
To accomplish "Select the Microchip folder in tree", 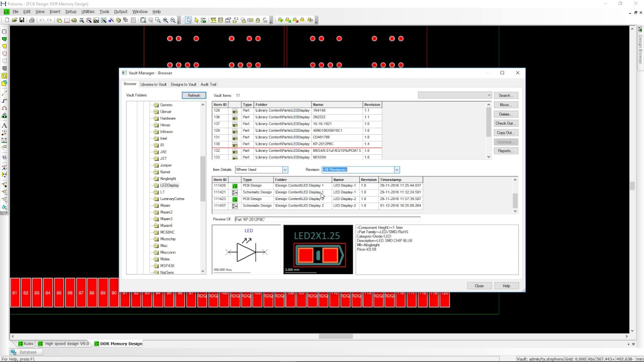I will click(x=168, y=239).
